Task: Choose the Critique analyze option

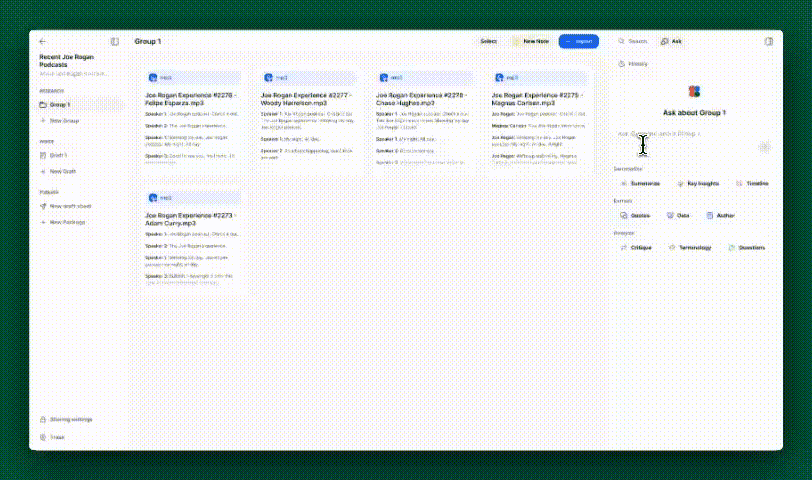Action: [636, 248]
